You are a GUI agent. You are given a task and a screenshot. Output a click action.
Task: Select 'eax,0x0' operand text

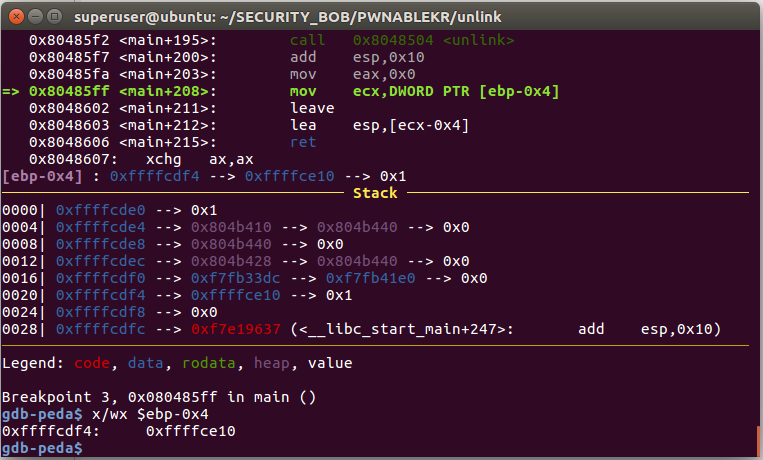click(x=384, y=74)
